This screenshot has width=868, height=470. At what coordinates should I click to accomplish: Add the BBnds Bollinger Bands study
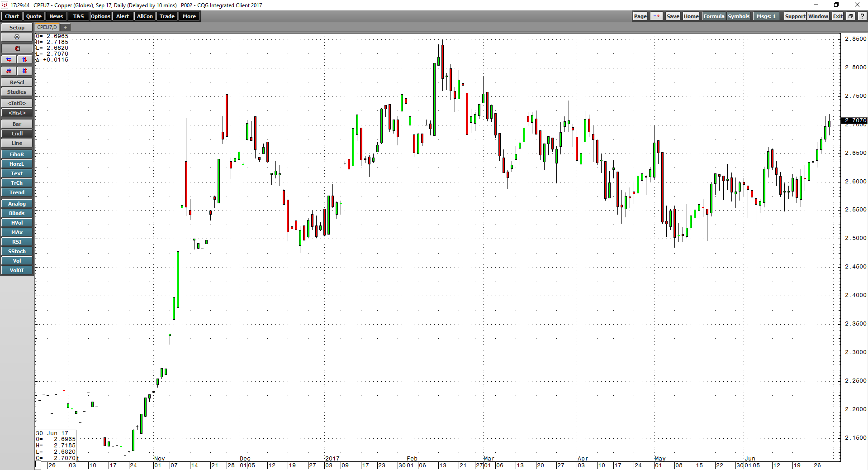coord(17,213)
